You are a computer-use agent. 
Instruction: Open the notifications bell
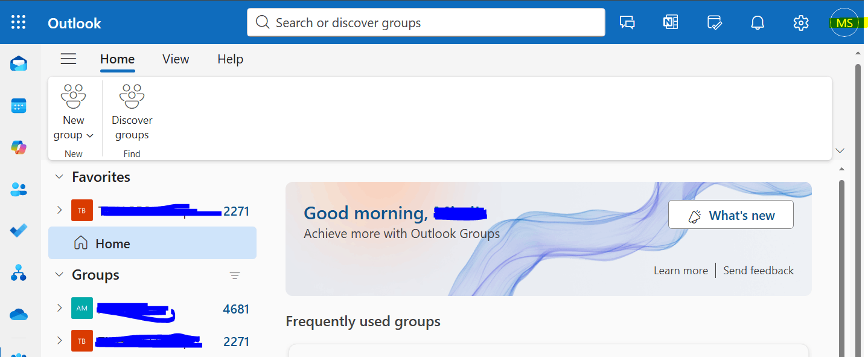[758, 23]
